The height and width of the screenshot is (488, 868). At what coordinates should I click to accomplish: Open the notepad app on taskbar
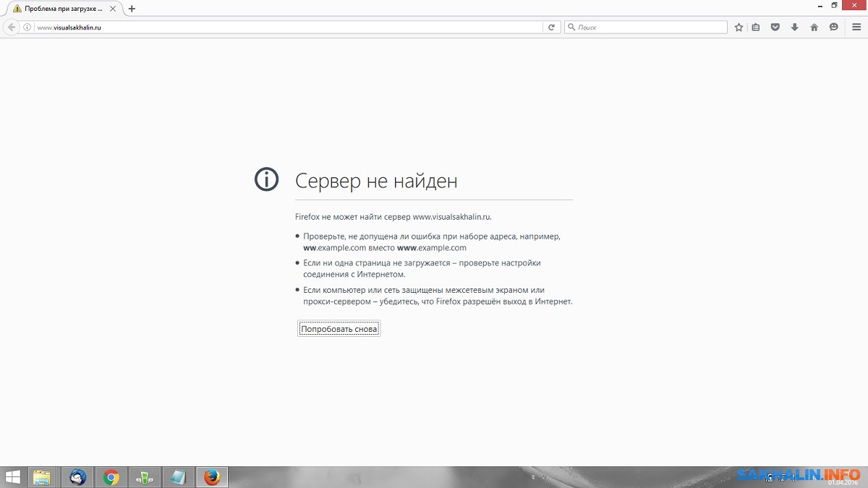point(177,477)
